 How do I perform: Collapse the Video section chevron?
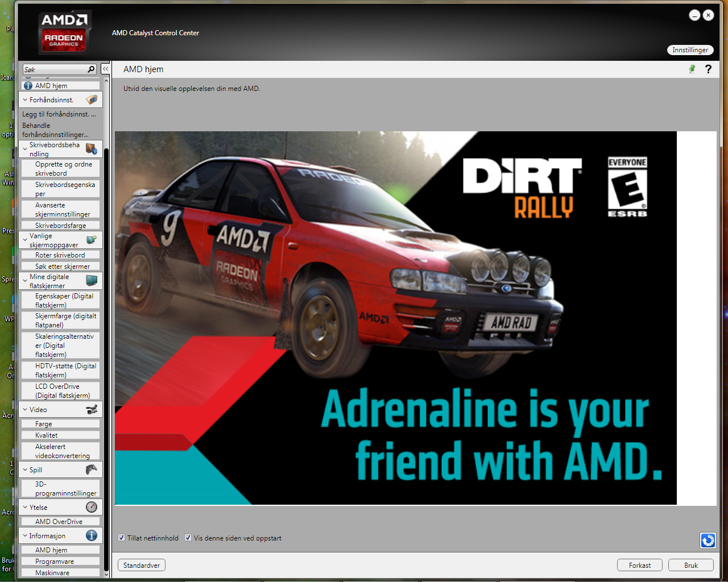coord(25,409)
